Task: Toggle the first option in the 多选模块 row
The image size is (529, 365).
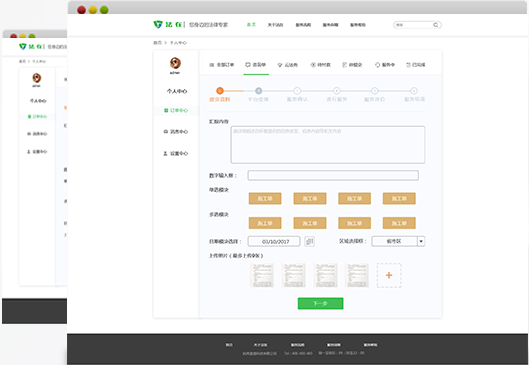Action: tap(265, 223)
